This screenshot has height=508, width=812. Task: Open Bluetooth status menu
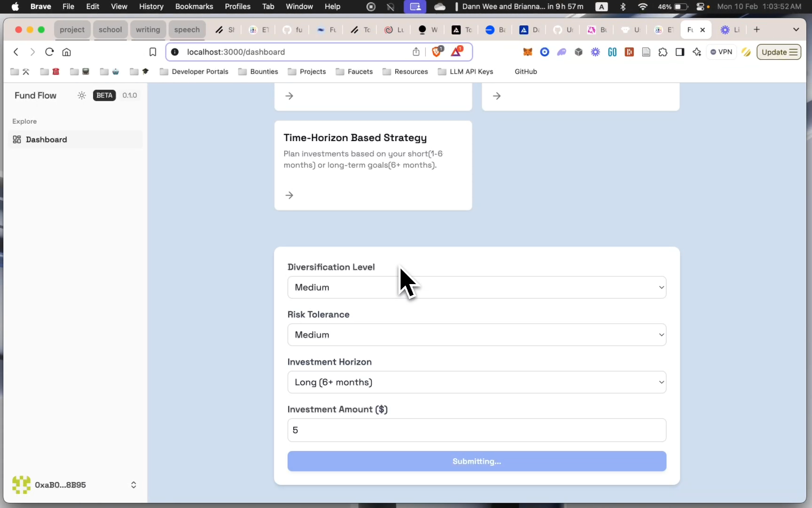coord(623,7)
